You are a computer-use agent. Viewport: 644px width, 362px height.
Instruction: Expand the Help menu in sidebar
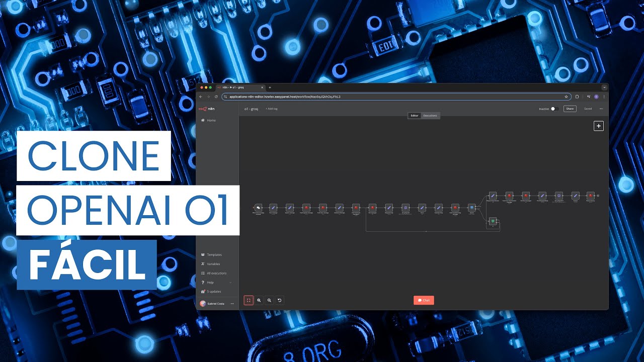pos(216,283)
